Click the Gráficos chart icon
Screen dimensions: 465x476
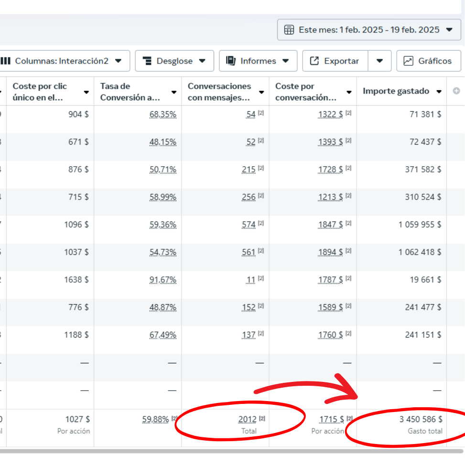pyautogui.click(x=409, y=61)
